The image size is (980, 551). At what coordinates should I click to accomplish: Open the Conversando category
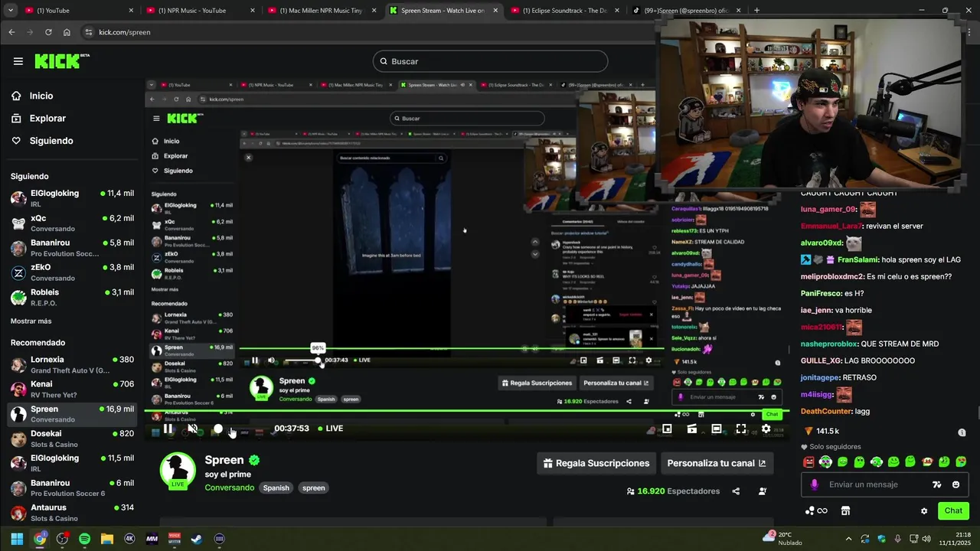click(230, 487)
